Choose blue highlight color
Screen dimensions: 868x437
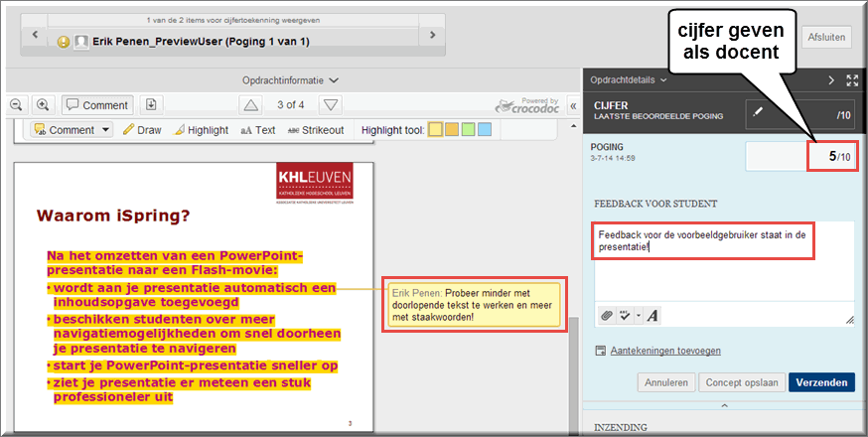tap(485, 130)
